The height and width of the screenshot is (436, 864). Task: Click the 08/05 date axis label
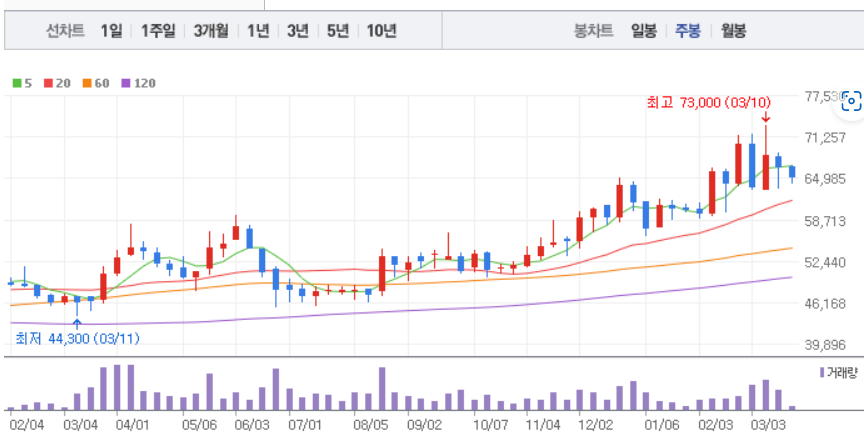pyautogui.click(x=371, y=426)
